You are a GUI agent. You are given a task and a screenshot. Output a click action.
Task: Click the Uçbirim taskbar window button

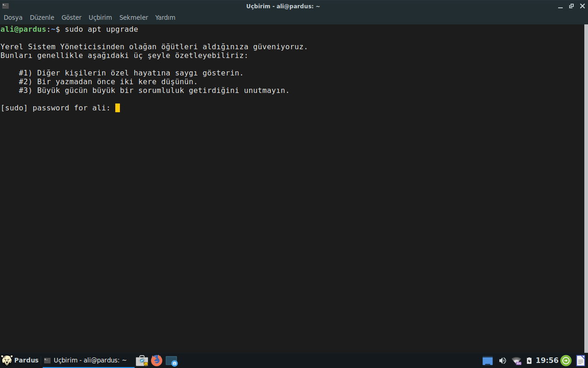pyautogui.click(x=88, y=360)
